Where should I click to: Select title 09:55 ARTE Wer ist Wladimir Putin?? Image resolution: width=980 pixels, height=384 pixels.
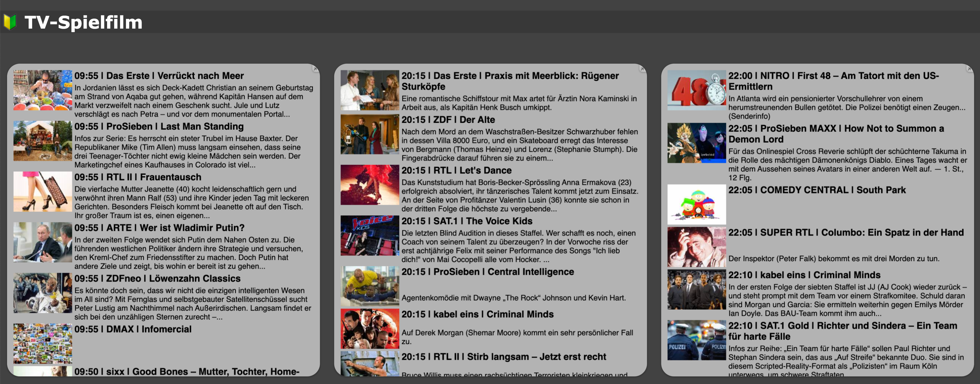(x=159, y=227)
